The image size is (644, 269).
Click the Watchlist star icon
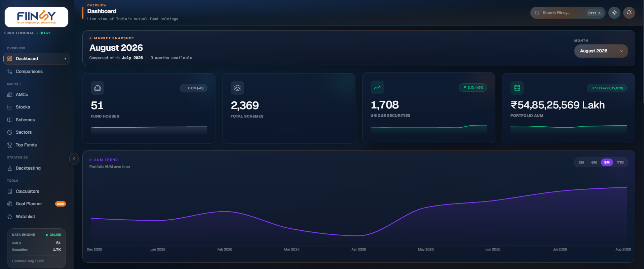pyautogui.click(x=10, y=217)
